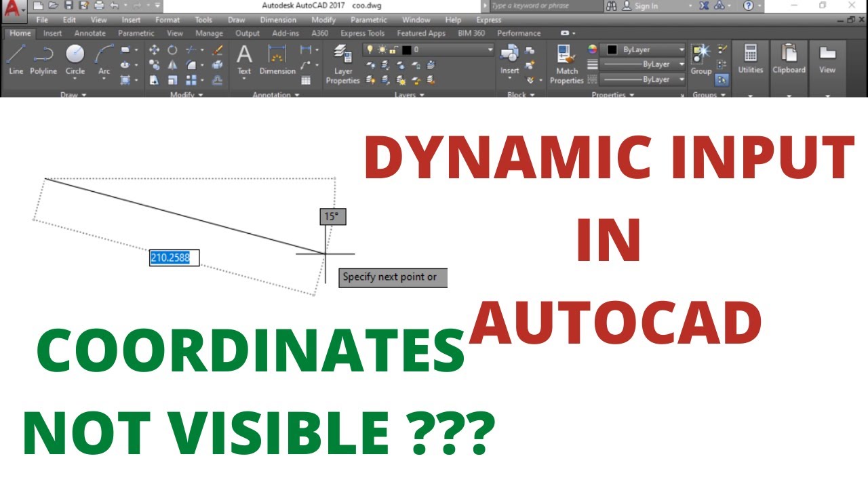Open the Object Color wheel picker
The image size is (868, 488).
click(592, 49)
